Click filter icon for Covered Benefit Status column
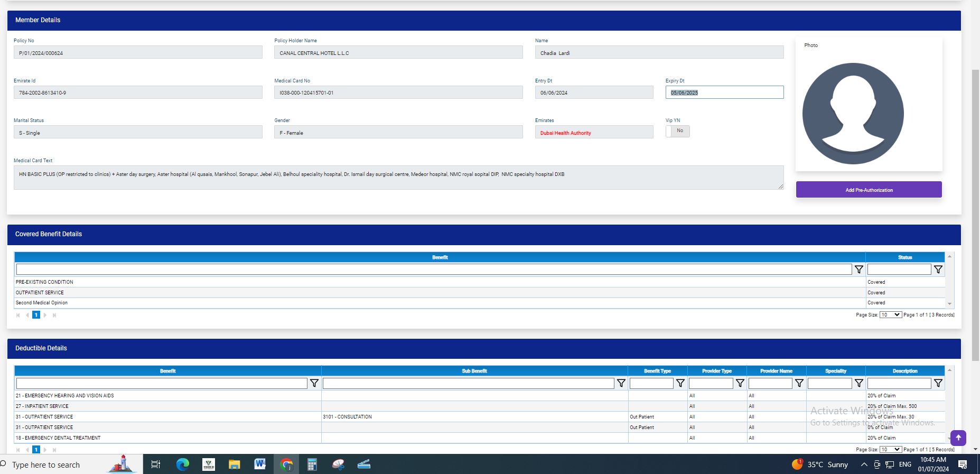 (938, 269)
